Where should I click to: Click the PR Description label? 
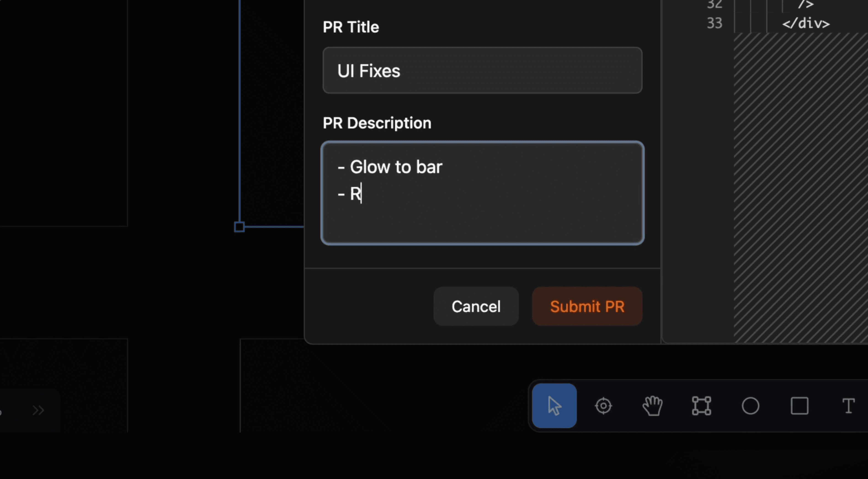tap(377, 123)
